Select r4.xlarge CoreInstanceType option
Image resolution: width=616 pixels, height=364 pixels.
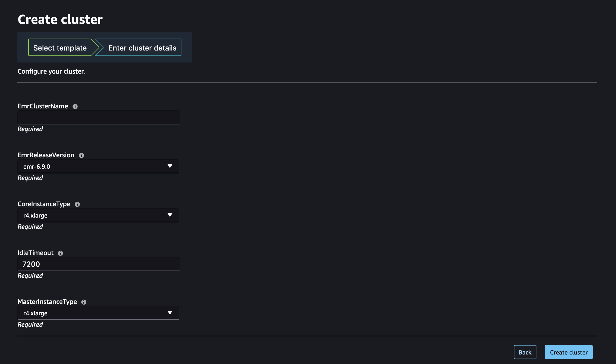pos(98,215)
